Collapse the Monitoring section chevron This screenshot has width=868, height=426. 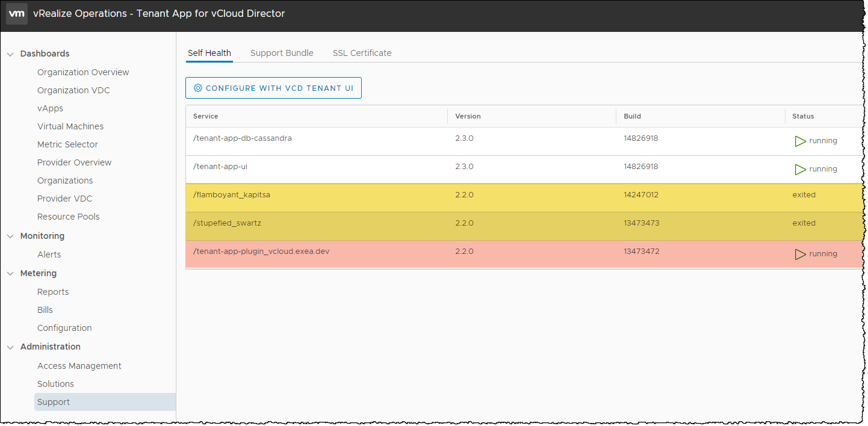pyautogui.click(x=10, y=236)
